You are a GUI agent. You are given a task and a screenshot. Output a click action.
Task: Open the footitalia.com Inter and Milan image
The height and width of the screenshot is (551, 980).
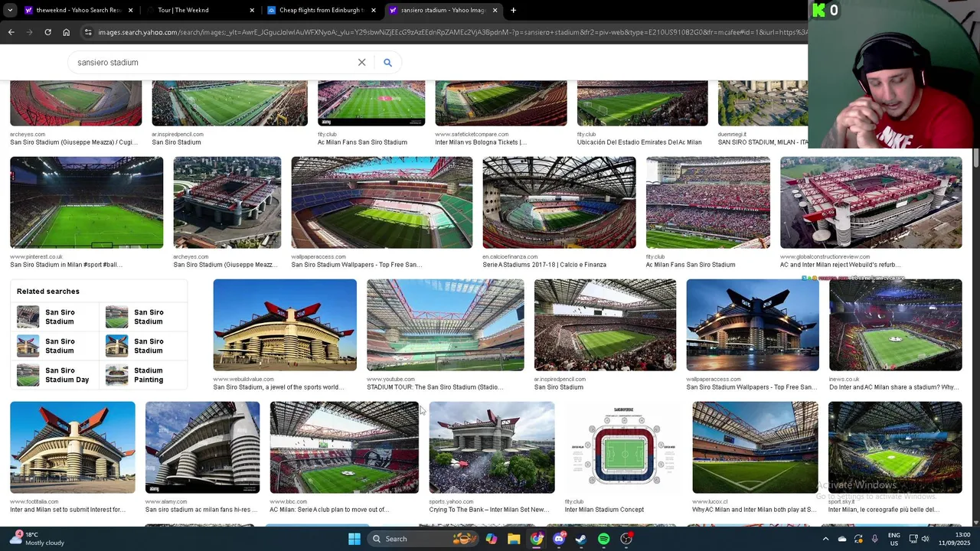[x=73, y=447]
